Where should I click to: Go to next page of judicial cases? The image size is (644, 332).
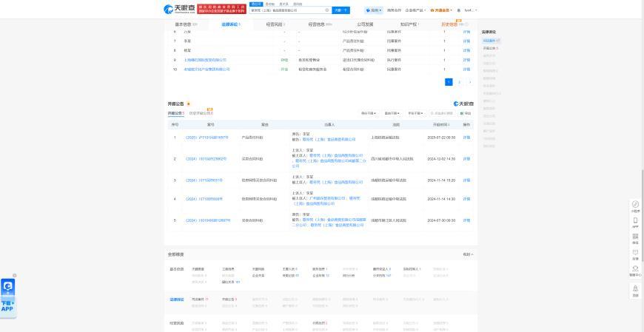(470, 82)
